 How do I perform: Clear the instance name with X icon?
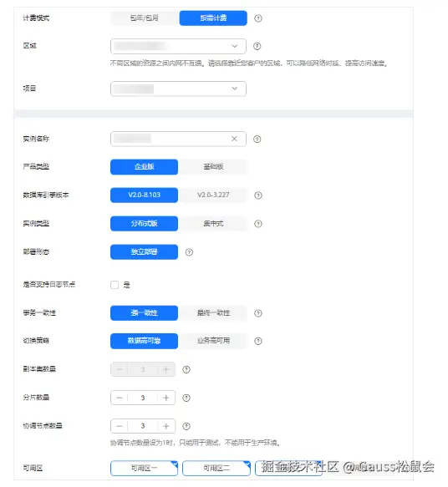tap(234, 139)
